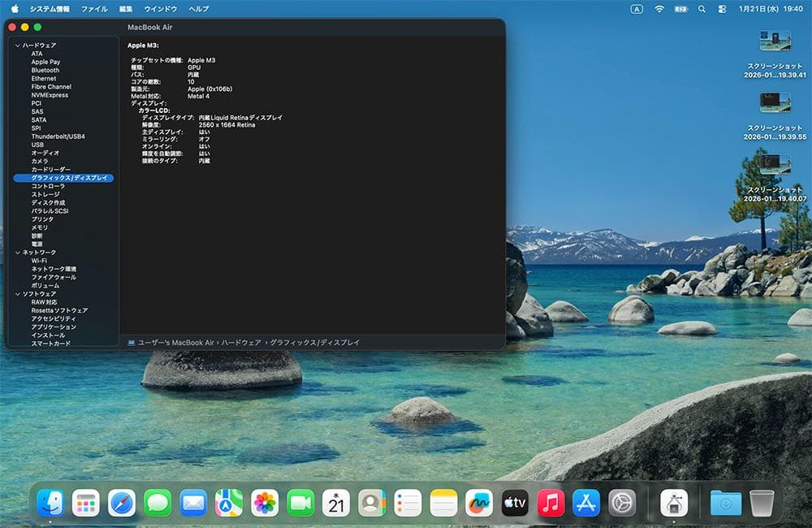This screenshot has width=812, height=528.
Task: Collapse the ソフトウェア section in the sidebar
Action: 17,293
